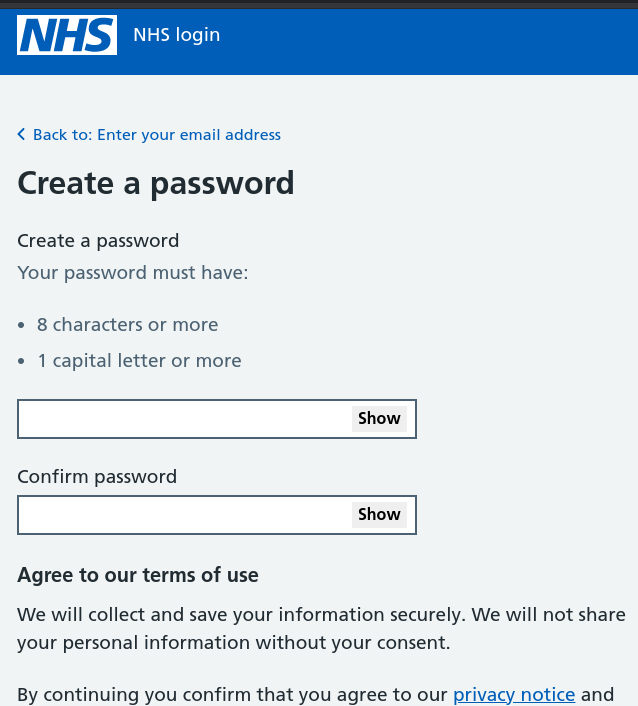This screenshot has height=706, width=638.
Task: Click the 'without your consent' text line
Action: [x=234, y=642]
